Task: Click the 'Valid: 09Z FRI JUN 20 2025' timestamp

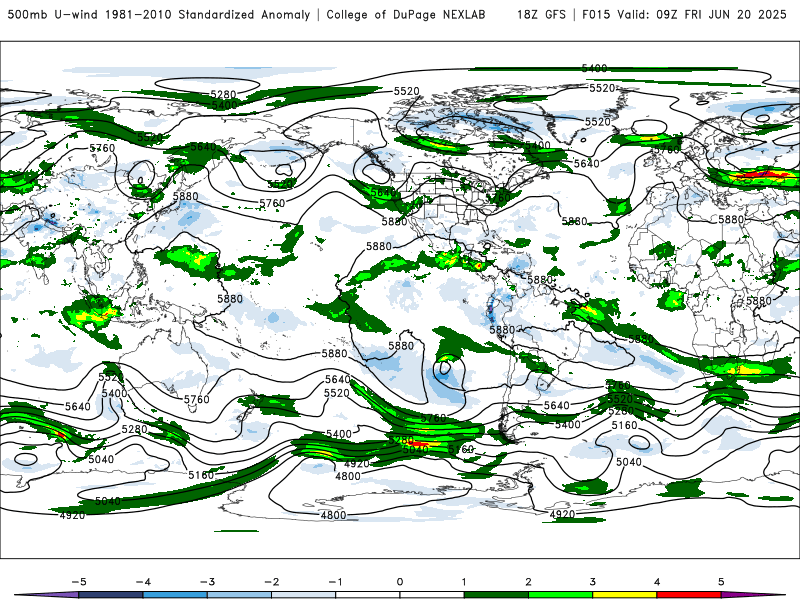Action: coord(702,14)
